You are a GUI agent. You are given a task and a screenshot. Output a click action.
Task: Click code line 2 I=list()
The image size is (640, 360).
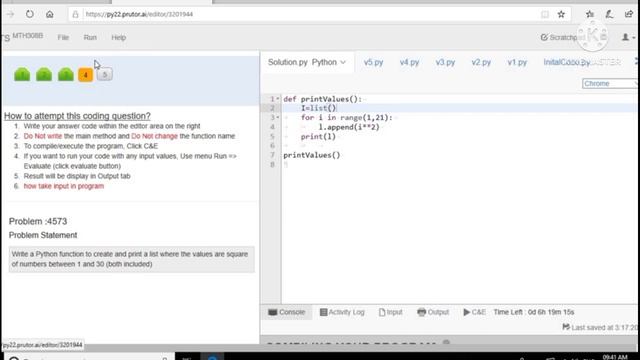(x=319, y=108)
